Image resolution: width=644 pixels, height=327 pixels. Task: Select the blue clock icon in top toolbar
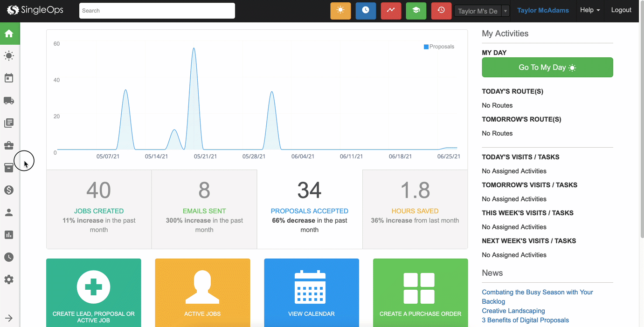pos(366,10)
